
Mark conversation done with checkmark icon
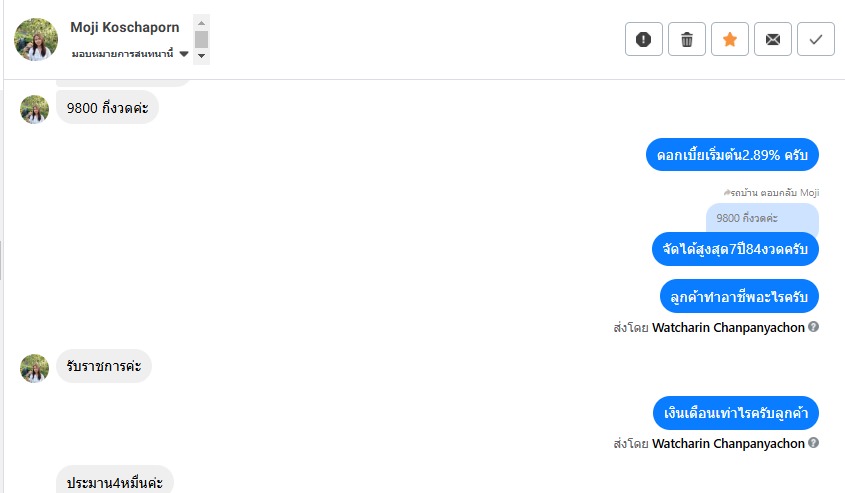point(815,39)
